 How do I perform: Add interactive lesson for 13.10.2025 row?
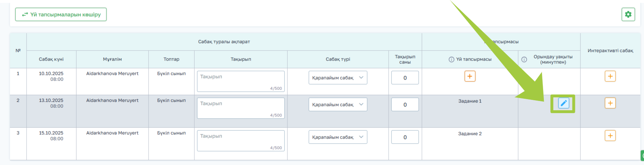tap(610, 103)
